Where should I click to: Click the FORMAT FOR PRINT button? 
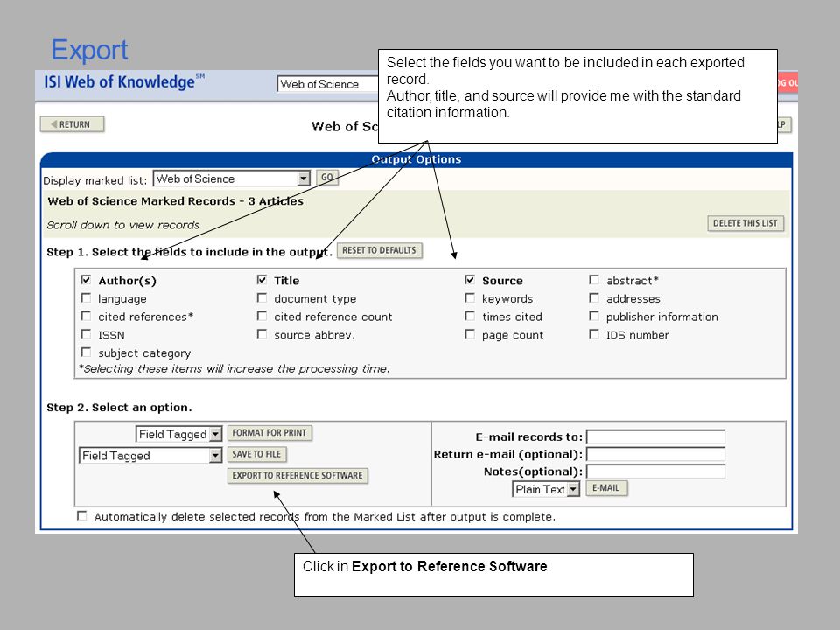coord(269,433)
